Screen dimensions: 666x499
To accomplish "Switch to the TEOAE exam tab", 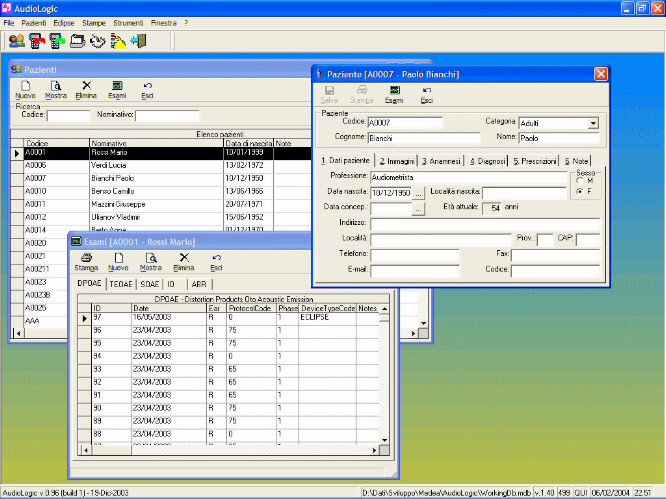I will (x=121, y=284).
